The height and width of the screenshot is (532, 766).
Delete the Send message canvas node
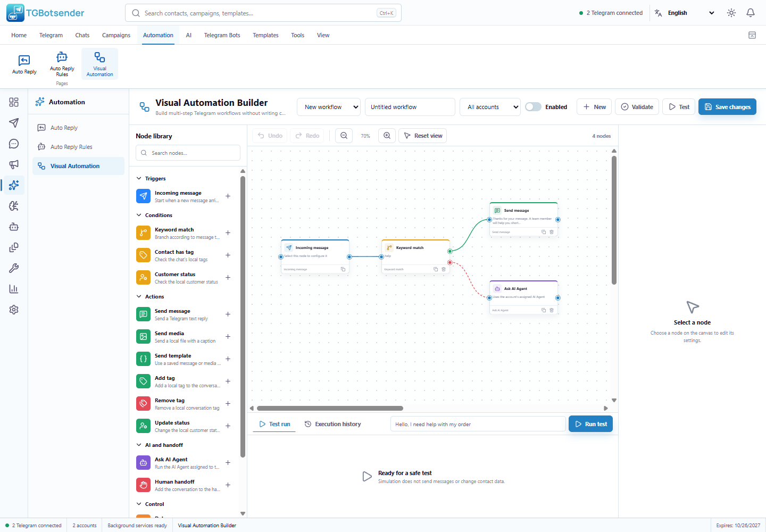click(552, 232)
